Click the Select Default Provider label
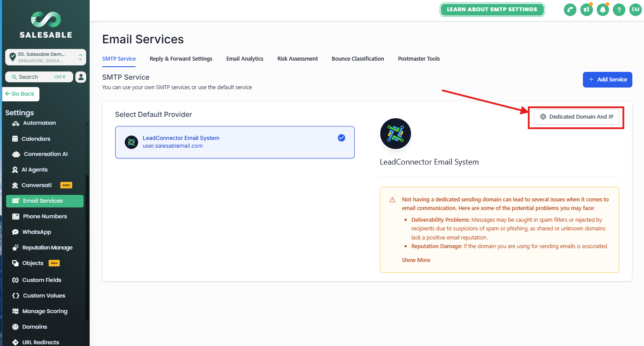Viewport: 644px width, 346px height. point(153,115)
